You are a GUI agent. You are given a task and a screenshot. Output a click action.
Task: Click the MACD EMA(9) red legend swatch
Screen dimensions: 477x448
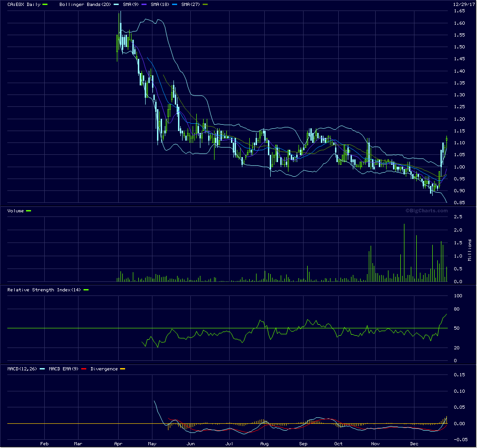(84, 369)
